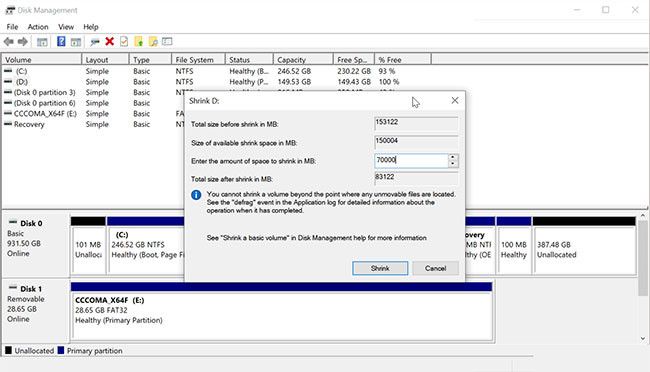Click the amount of space to shrink field
The image size is (650, 372).
411,160
